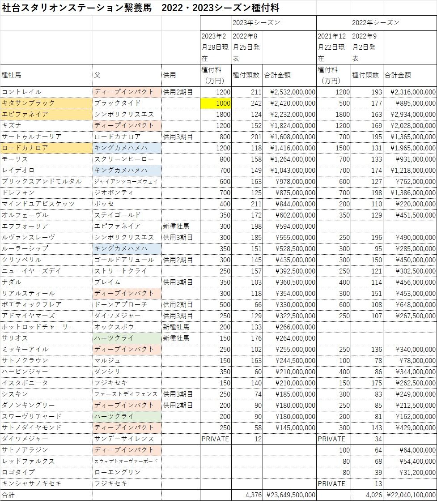Click the サトノアラジン cell
Viewport: 437px width, 504px height.
(47, 450)
